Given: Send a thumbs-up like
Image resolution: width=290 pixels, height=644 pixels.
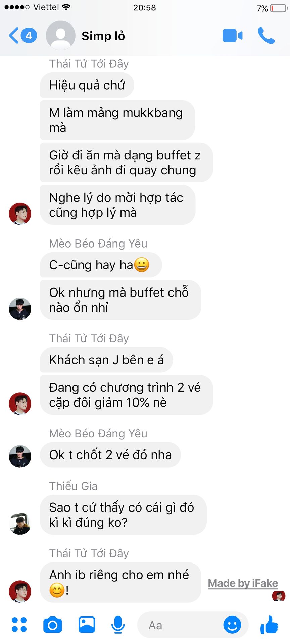Looking at the screenshot, I should [x=270, y=625].
